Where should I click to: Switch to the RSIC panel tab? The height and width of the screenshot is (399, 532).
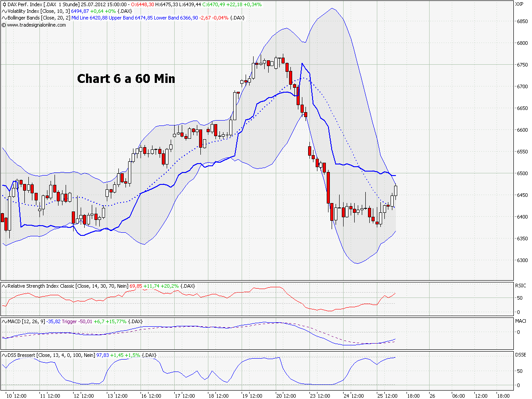point(521,286)
